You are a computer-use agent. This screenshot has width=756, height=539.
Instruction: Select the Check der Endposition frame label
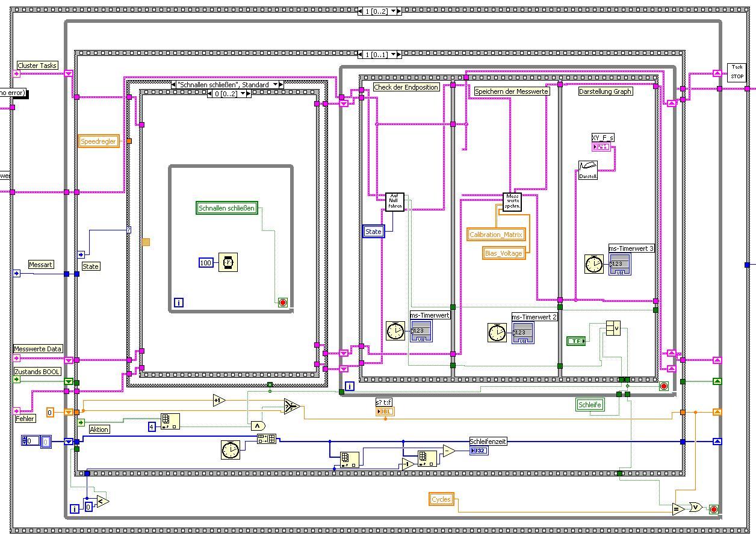point(406,87)
